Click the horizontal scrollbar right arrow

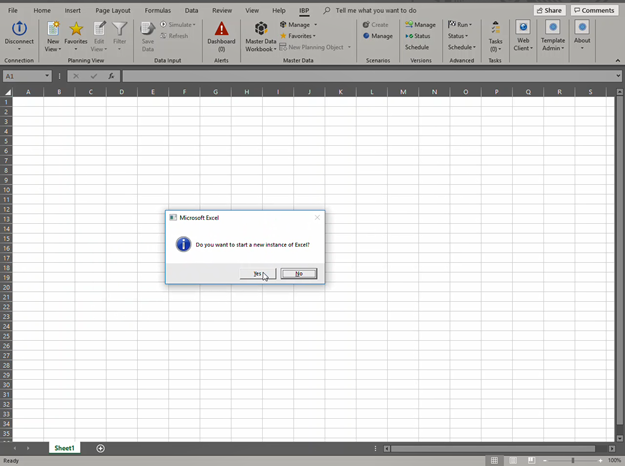(x=612, y=448)
